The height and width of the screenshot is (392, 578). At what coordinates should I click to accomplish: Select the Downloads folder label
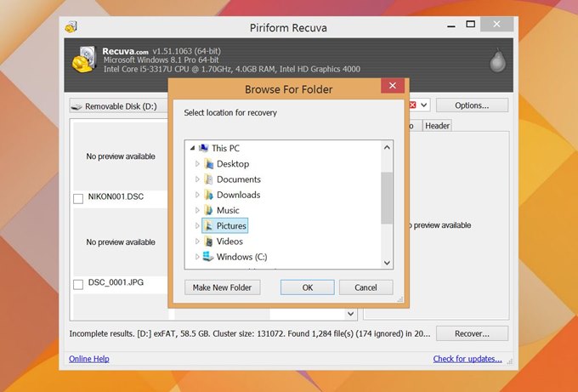click(x=238, y=195)
